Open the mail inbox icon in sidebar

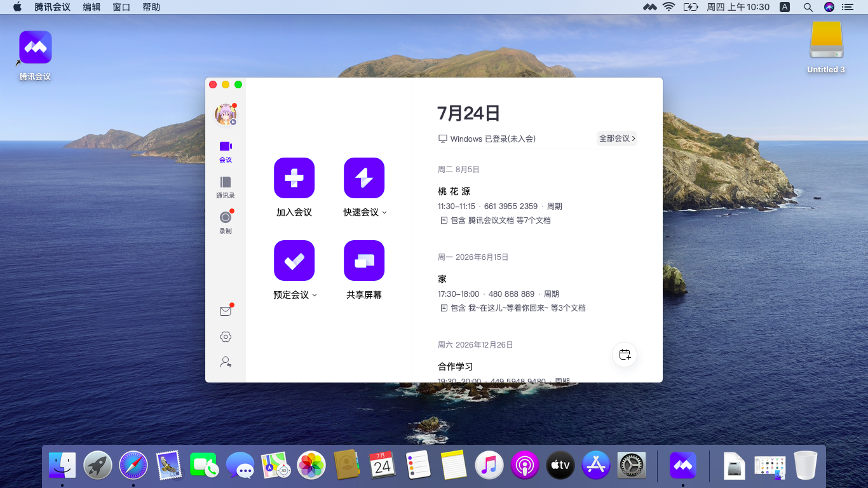click(x=226, y=311)
